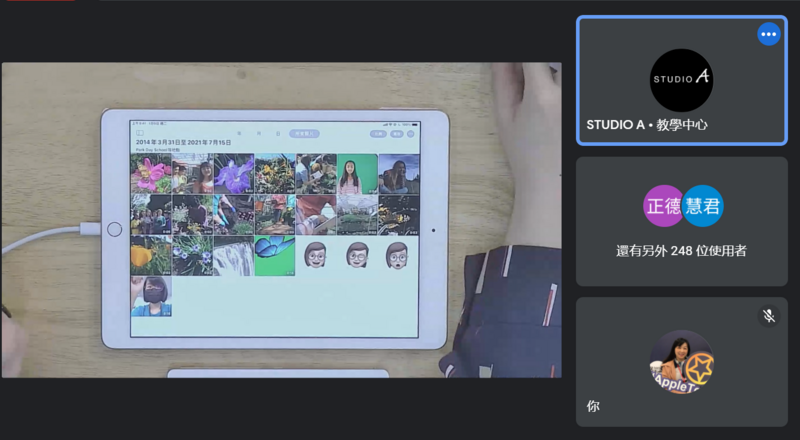Tap the sidebar toggle icon in iPad Photos
Screen dimensions: 800x440
[140, 133]
